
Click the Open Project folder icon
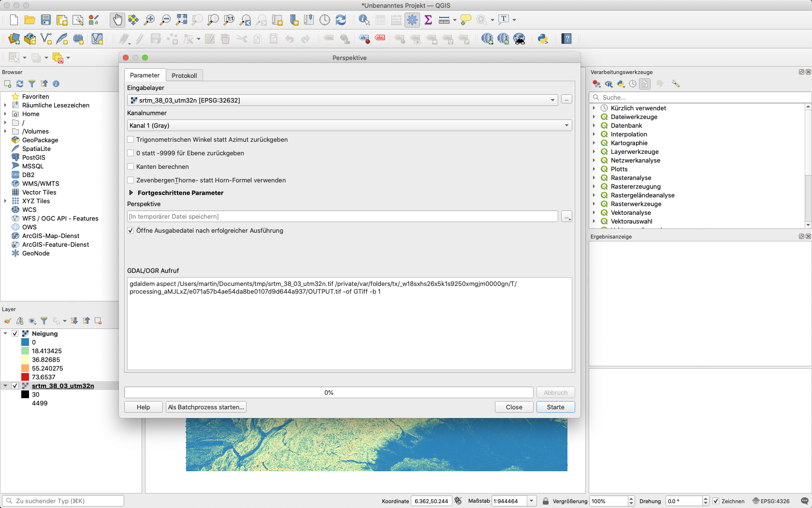coord(29,20)
